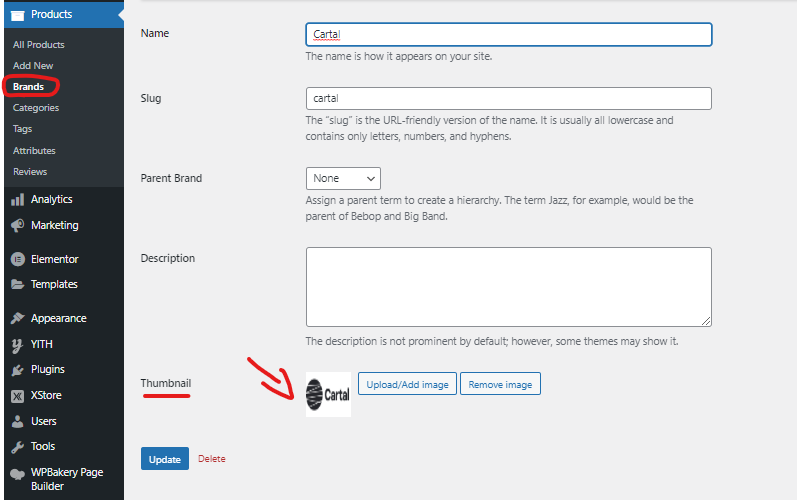The image size is (797, 500).
Task: Click the red Delete link
Action: click(211, 459)
